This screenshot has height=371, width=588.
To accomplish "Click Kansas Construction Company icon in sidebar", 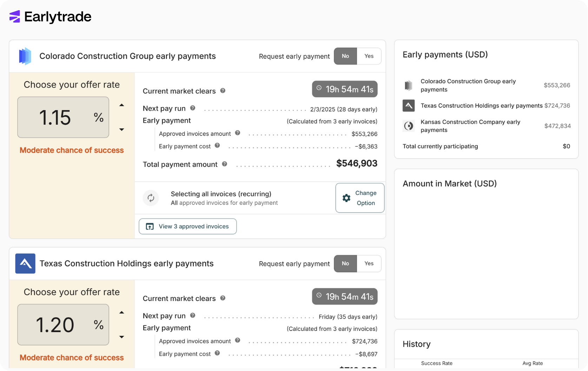I will pos(409,126).
